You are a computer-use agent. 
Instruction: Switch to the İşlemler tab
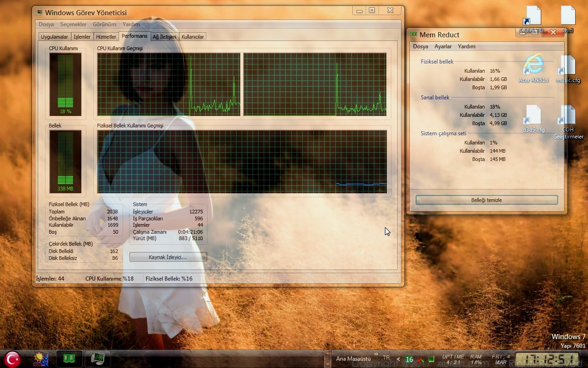[82, 37]
